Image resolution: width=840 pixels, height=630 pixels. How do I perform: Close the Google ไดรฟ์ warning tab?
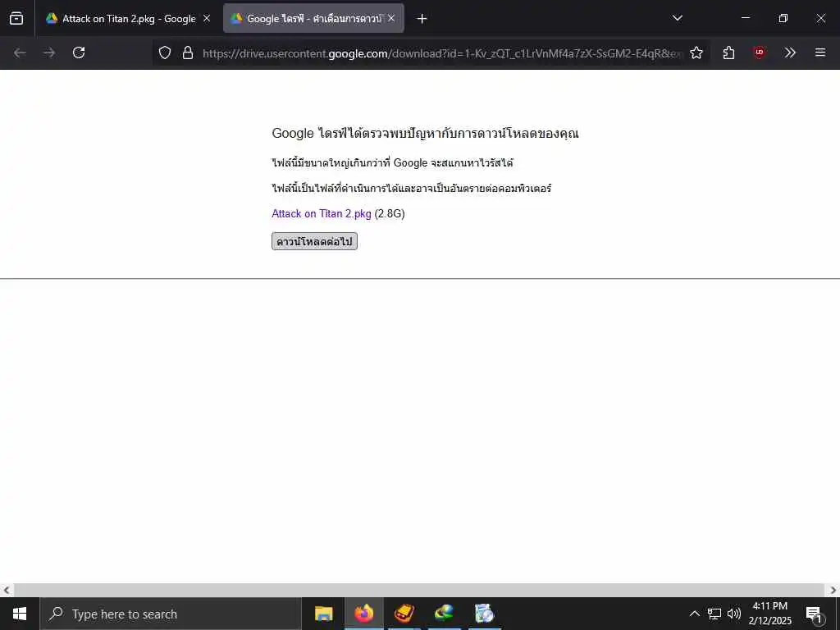tap(391, 18)
